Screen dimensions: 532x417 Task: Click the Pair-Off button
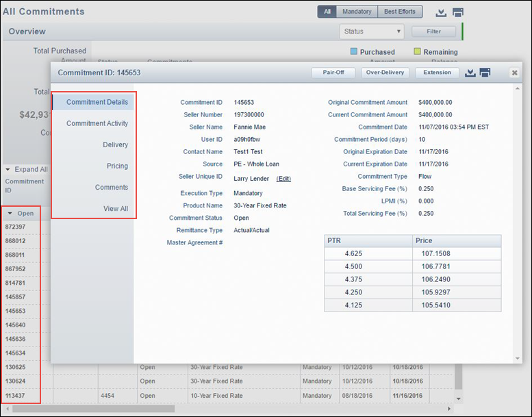(x=333, y=73)
